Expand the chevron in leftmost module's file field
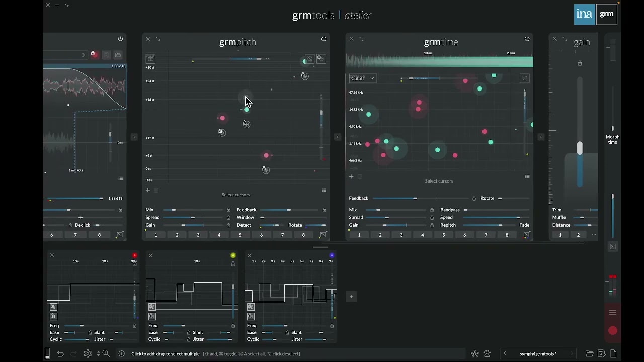The height and width of the screenshot is (362, 644). 83,55
